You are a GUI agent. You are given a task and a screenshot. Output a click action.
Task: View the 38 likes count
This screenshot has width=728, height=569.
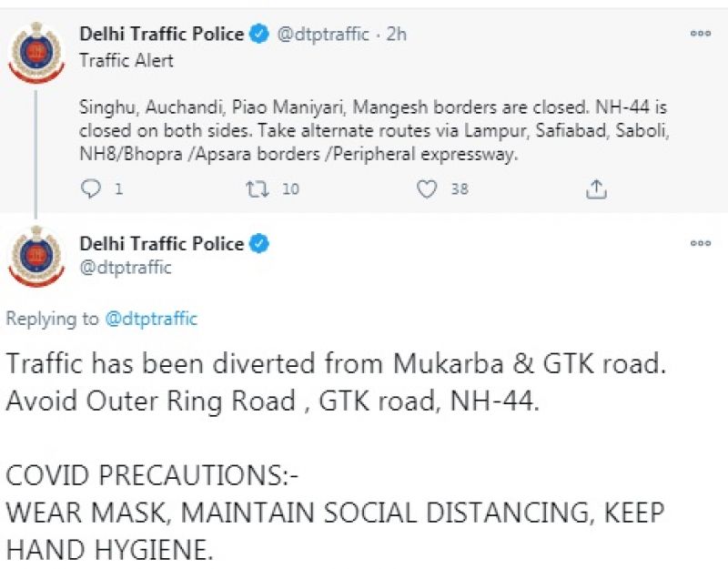[460, 188]
